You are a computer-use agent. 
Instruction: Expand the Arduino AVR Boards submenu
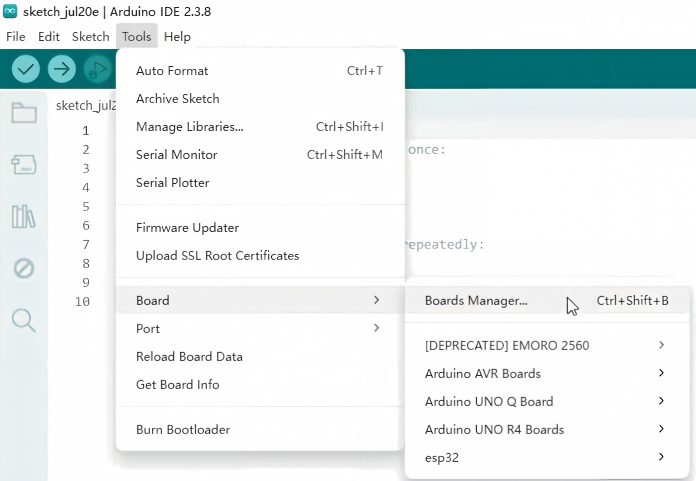point(546,374)
